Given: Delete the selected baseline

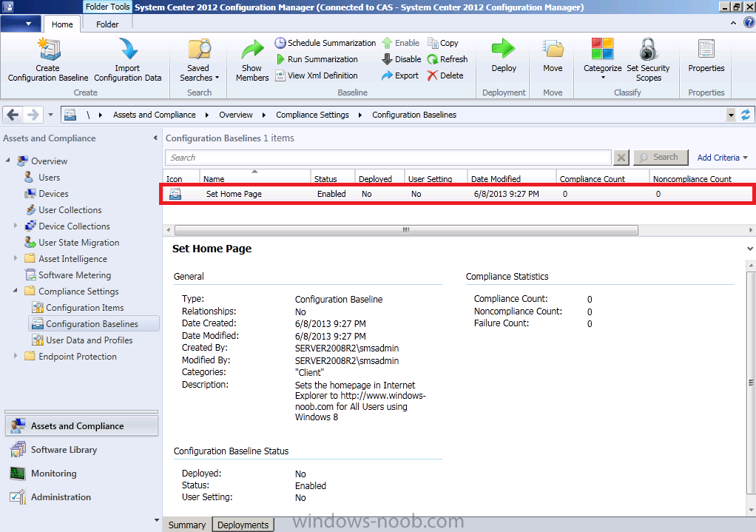Looking at the screenshot, I should [445, 75].
